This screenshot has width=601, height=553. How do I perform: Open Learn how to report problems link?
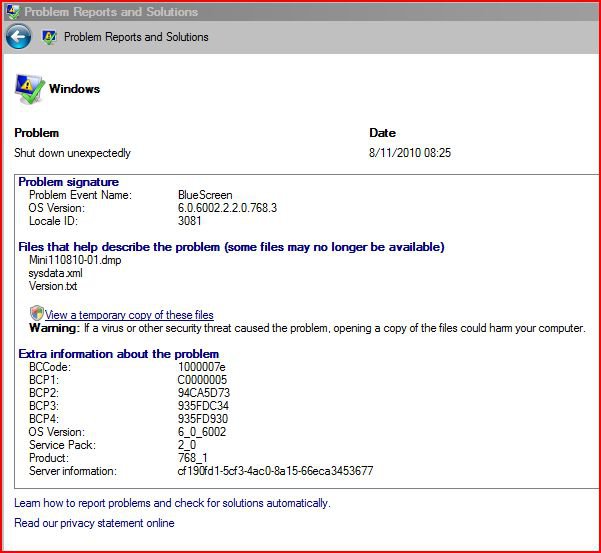tap(172, 503)
